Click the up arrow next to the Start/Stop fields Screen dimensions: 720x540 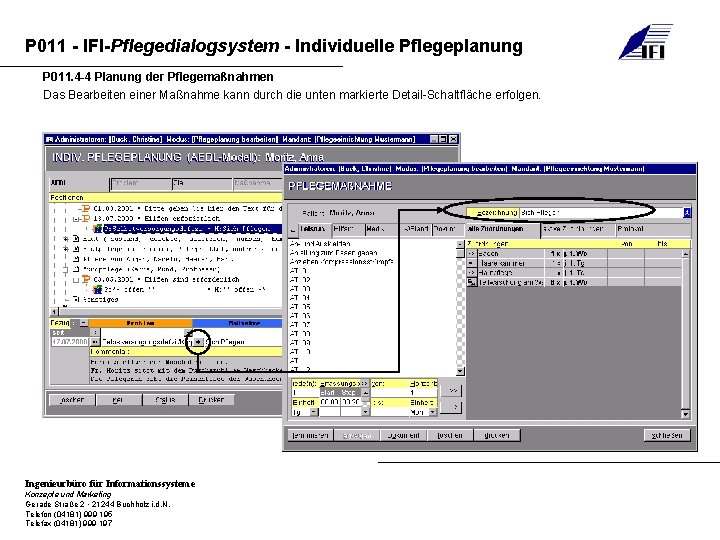pos(366,393)
